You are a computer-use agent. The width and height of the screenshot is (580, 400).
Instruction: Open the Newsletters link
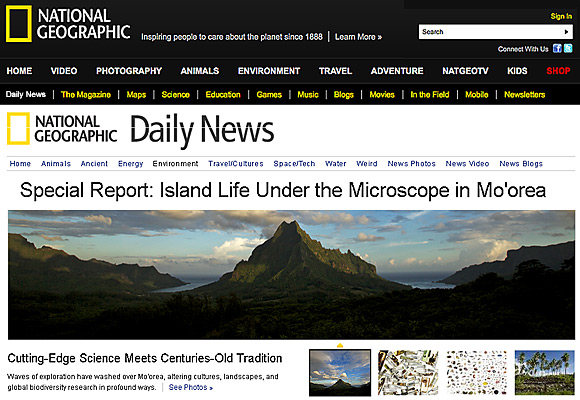coord(525,95)
